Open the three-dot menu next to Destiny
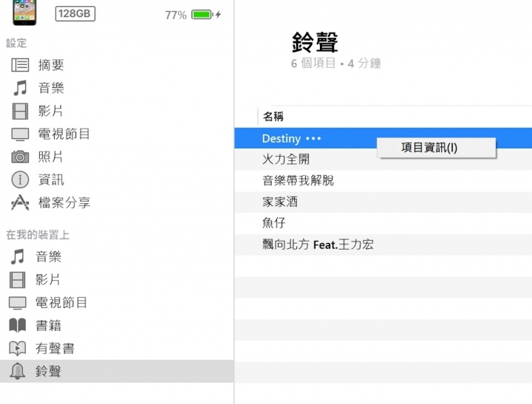532x404 pixels. tap(313, 138)
